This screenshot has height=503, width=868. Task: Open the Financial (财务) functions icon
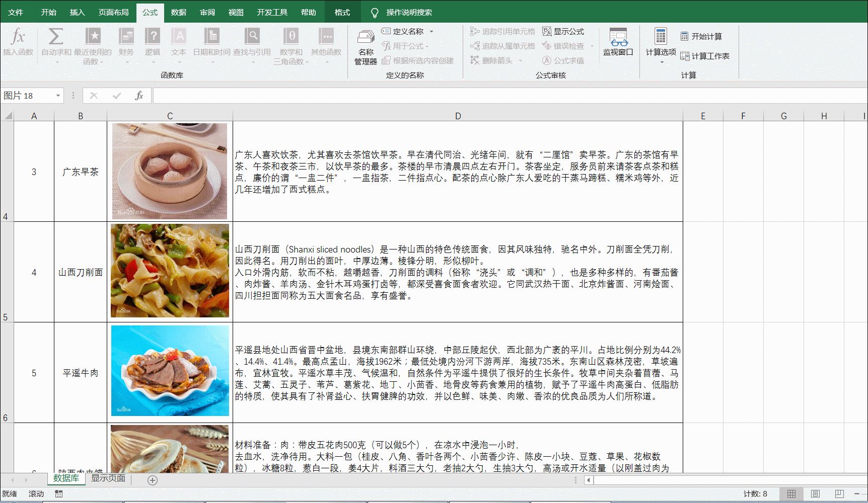pos(126,45)
